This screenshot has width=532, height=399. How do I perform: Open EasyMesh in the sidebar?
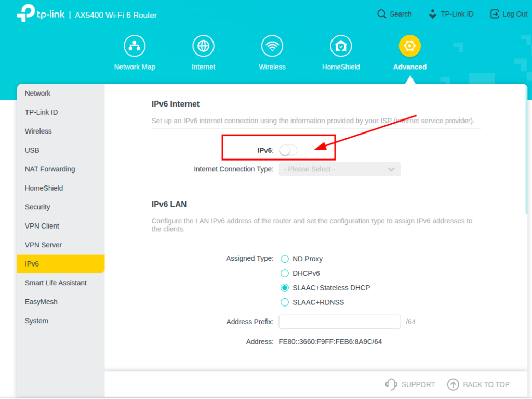coord(41,302)
